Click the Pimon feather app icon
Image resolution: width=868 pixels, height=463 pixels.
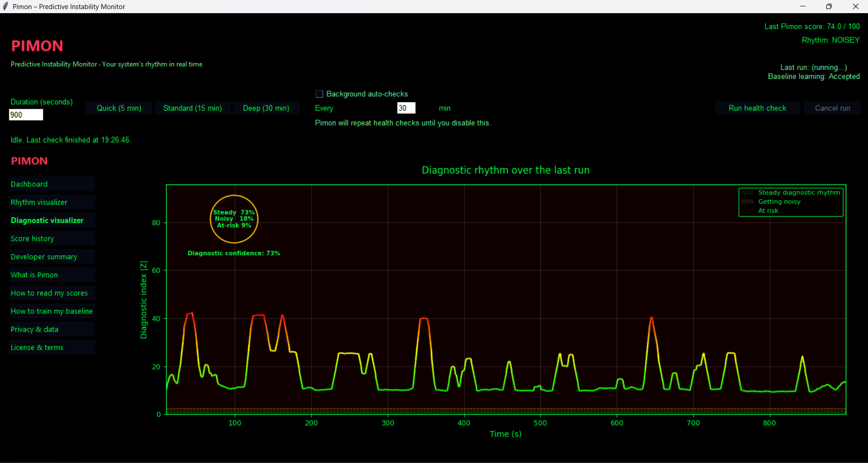(5, 6)
